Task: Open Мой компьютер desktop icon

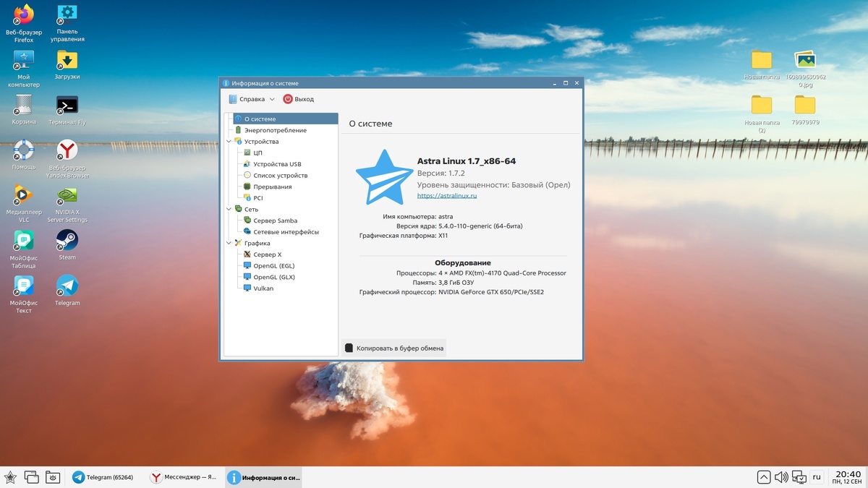Action: click(24, 60)
